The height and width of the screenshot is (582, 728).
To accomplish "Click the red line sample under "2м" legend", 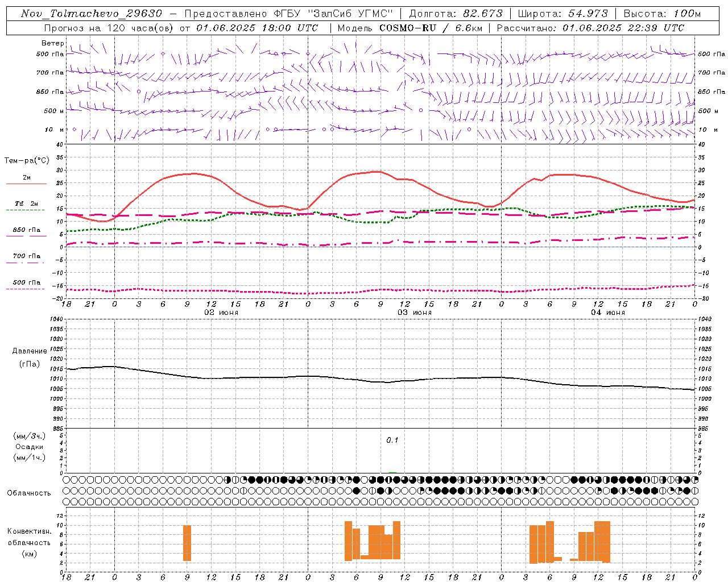I will click(26, 184).
